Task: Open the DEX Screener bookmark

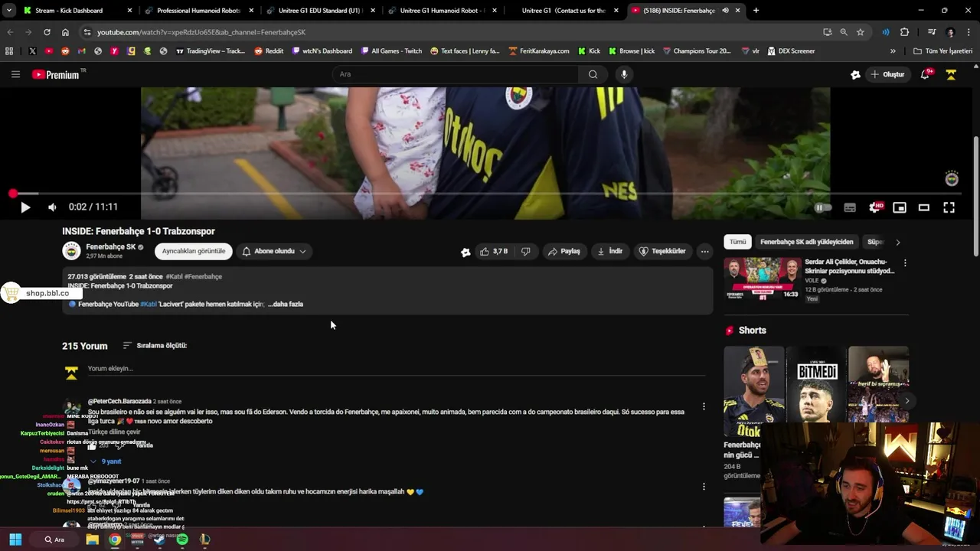Action: [791, 51]
